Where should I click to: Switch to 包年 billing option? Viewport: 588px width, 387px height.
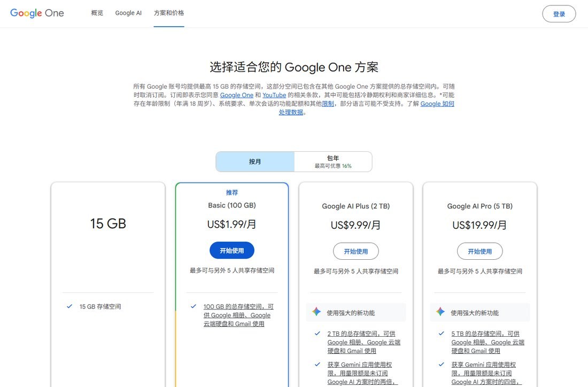(333, 161)
